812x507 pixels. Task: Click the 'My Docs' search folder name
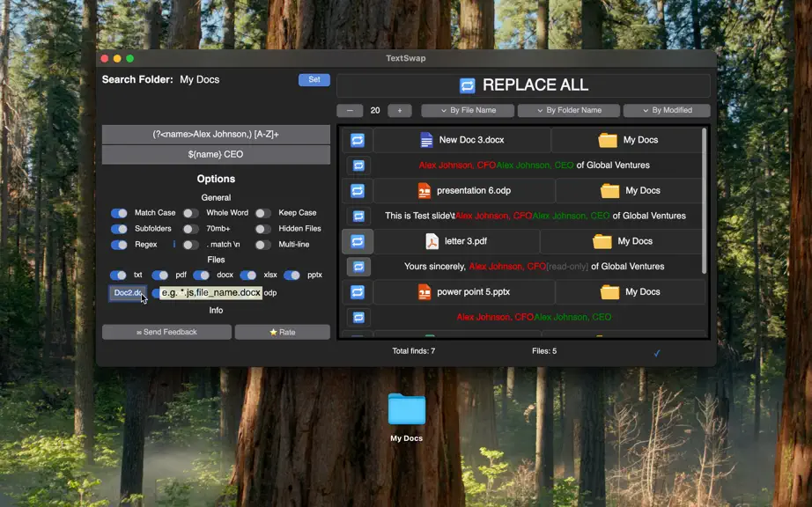click(x=199, y=80)
